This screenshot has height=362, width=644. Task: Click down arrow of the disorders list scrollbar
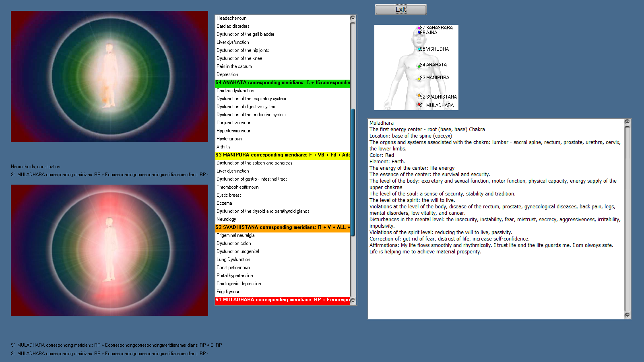coord(353,301)
